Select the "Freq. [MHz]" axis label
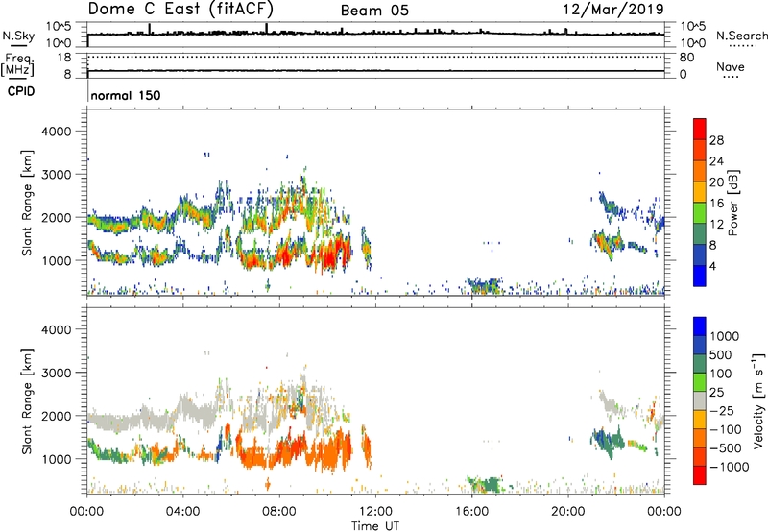The width and height of the screenshot is (768, 532). point(17,65)
